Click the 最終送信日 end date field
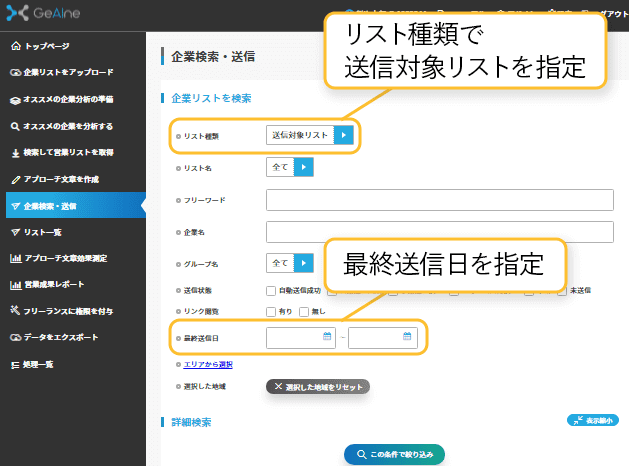 click(x=383, y=338)
